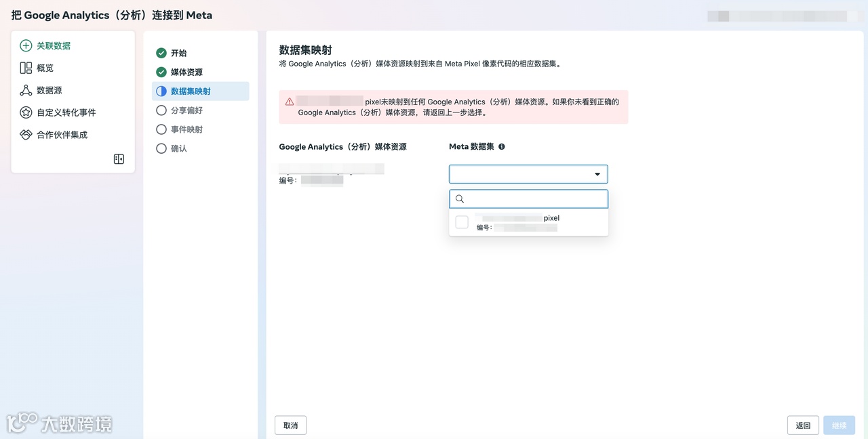Select the 分享偏好 step circle
Image resolution: width=868 pixels, height=439 pixels.
pos(161,110)
